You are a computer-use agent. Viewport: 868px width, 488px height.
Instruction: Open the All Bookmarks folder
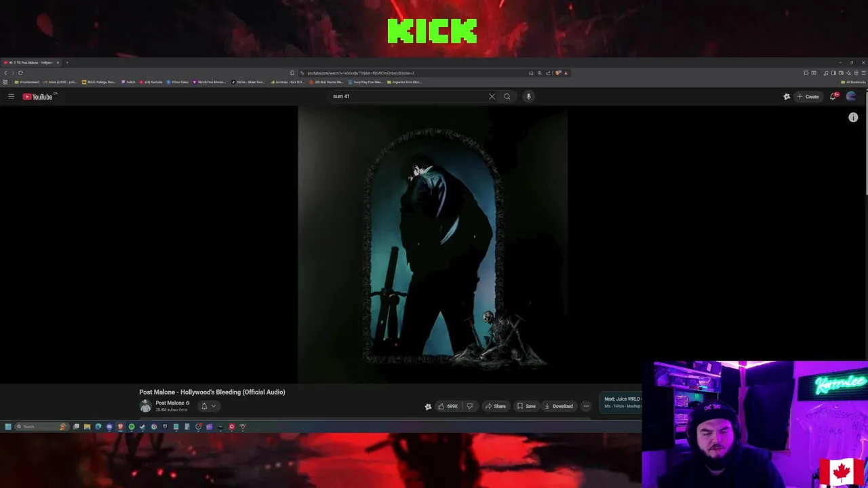click(x=853, y=82)
